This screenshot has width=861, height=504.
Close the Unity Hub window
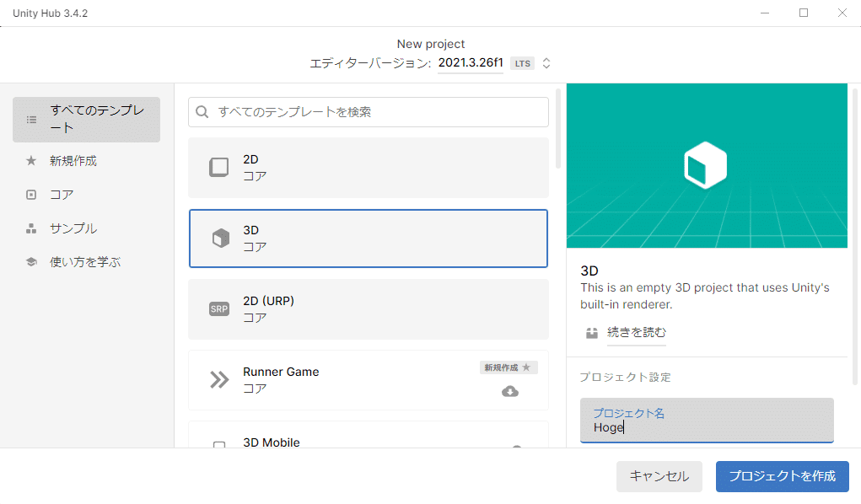(x=842, y=13)
